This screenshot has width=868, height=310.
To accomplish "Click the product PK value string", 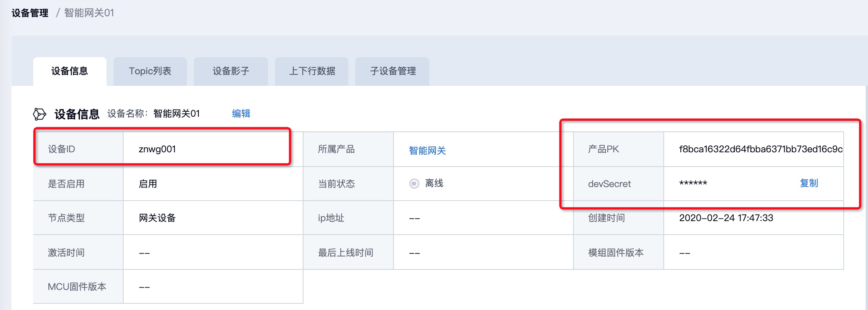I will tap(760, 149).
